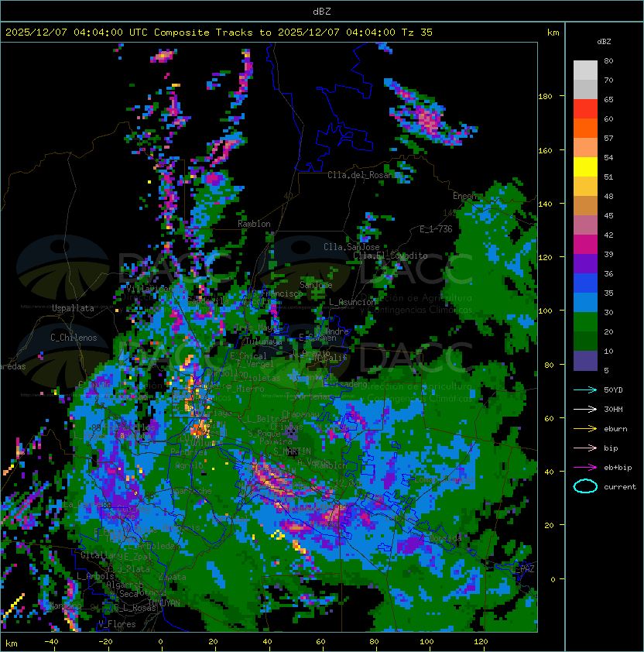The height and width of the screenshot is (652, 644).
Task: Click the cyan 50YD arrow legend icon
Action: 585,389
